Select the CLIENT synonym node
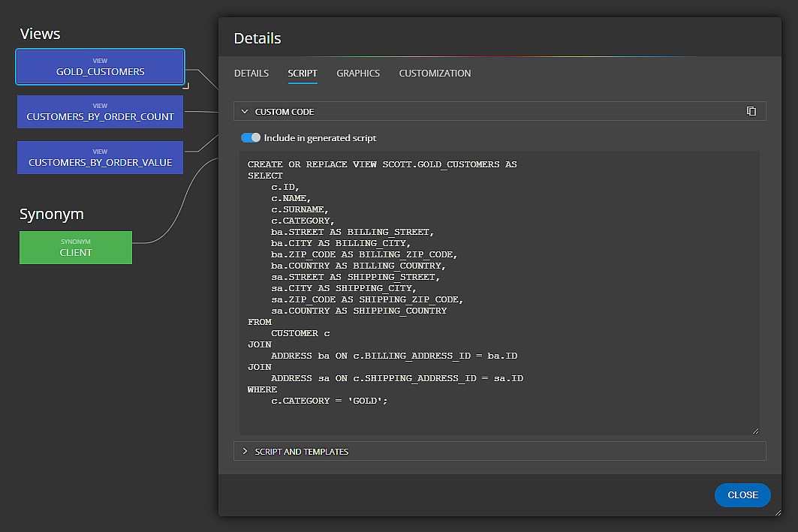The width and height of the screenshot is (798, 532). (x=75, y=248)
